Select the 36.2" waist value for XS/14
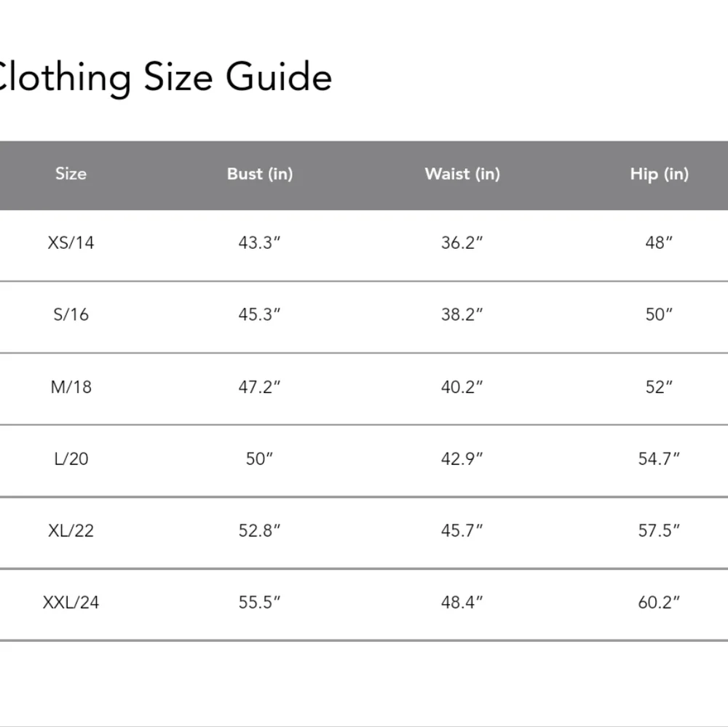Image resolution: width=728 pixels, height=727 pixels. (x=462, y=243)
